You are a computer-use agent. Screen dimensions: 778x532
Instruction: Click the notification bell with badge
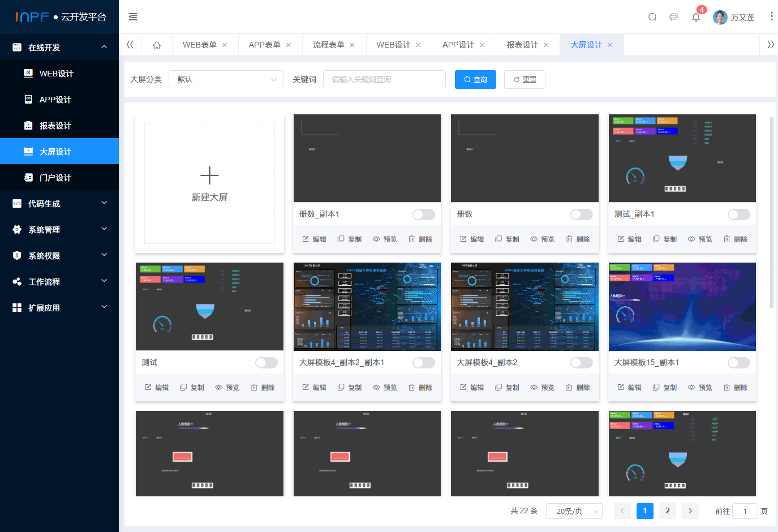[x=695, y=18]
